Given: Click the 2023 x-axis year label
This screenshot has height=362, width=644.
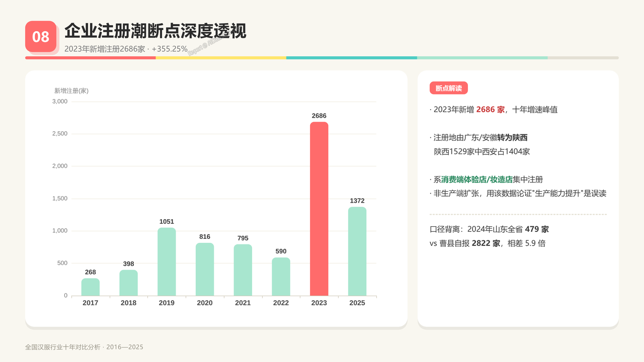Looking at the screenshot, I should [x=319, y=303].
